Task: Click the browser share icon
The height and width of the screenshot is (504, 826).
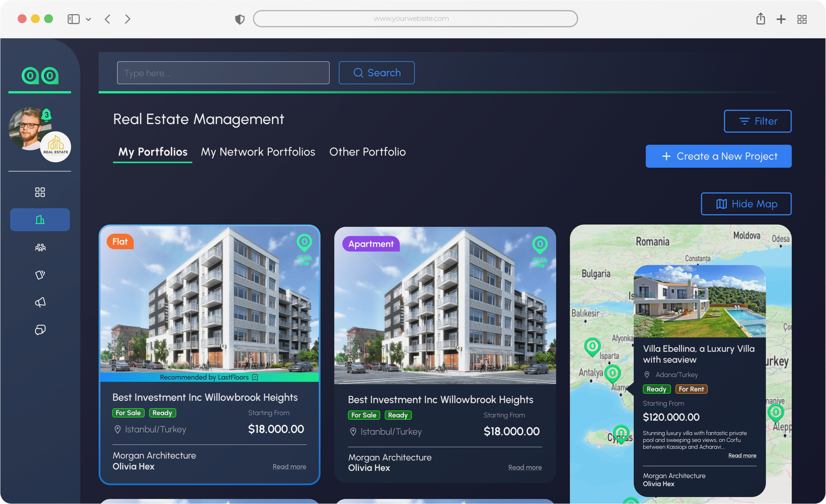Action: coord(761,19)
